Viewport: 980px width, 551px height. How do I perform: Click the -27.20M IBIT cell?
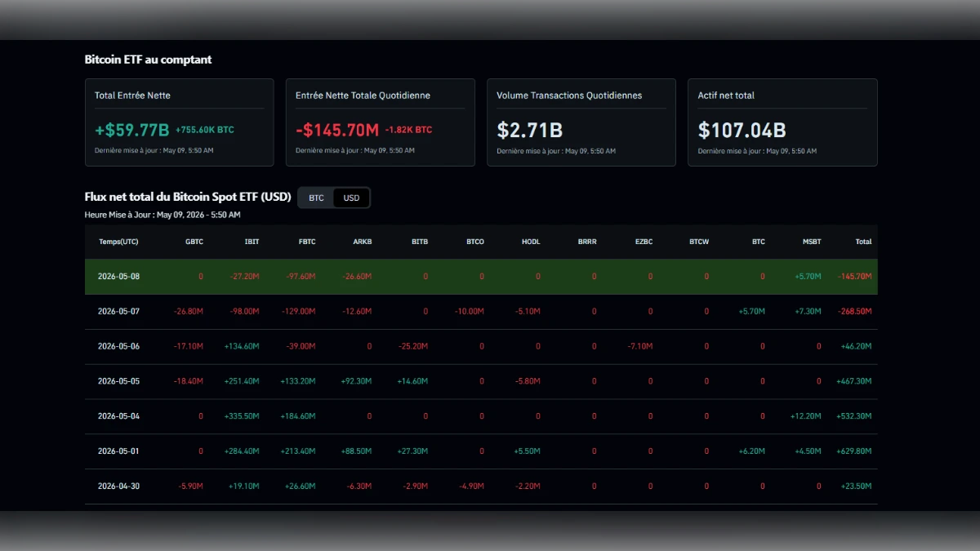click(245, 277)
